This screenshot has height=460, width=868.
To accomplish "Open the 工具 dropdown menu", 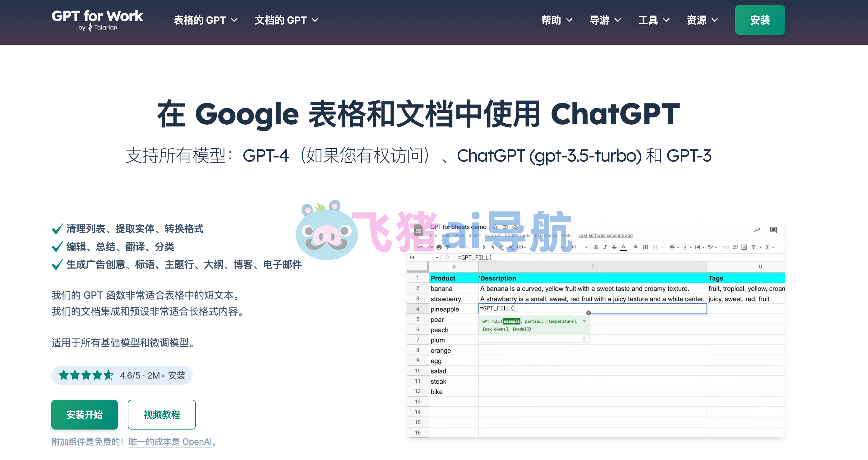I will point(654,20).
